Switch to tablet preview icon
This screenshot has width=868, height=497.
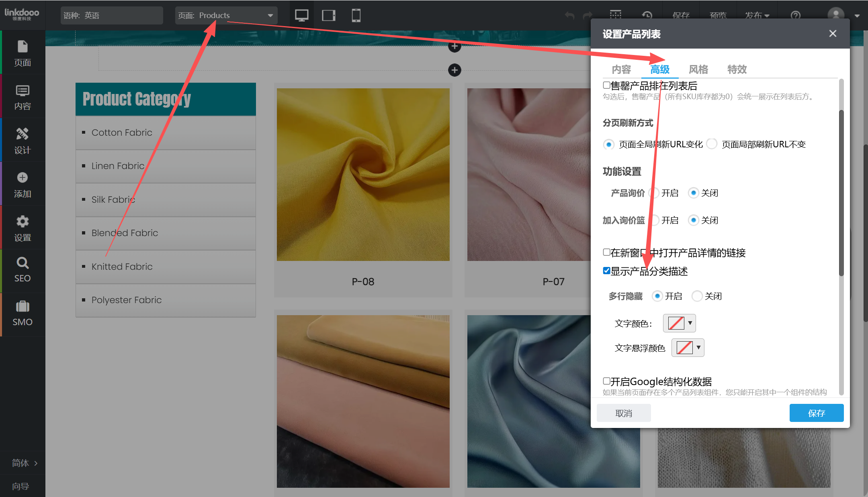pos(329,15)
